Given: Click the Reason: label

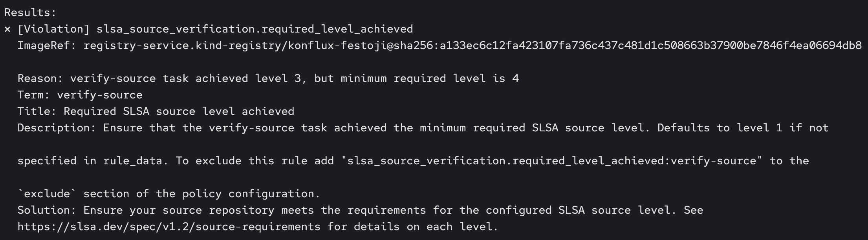Looking at the screenshot, I should click(x=40, y=78).
